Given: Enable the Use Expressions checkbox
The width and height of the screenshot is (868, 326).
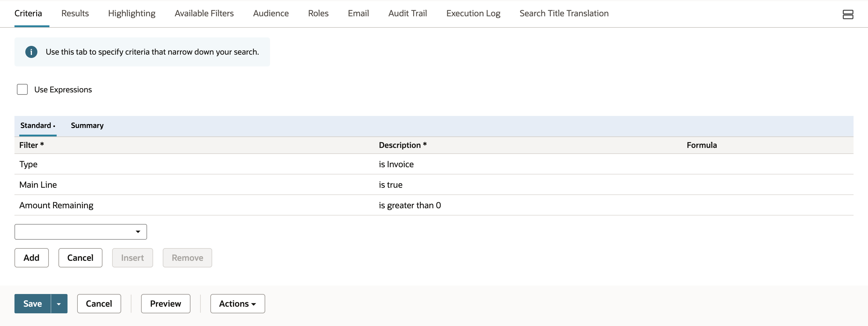Looking at the screenshot, I should 22,89.
